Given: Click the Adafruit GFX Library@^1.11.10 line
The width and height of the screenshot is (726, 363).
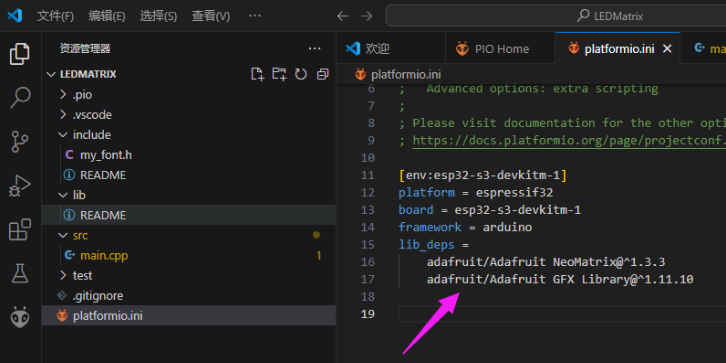Looking at the screenshot, I should [560, 279].
